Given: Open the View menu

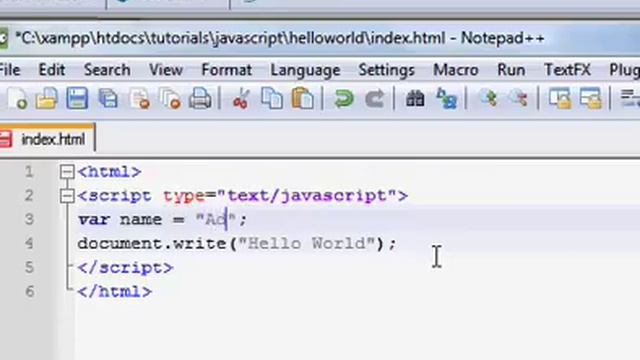Looking at the screenshot, I should [166, 70].
